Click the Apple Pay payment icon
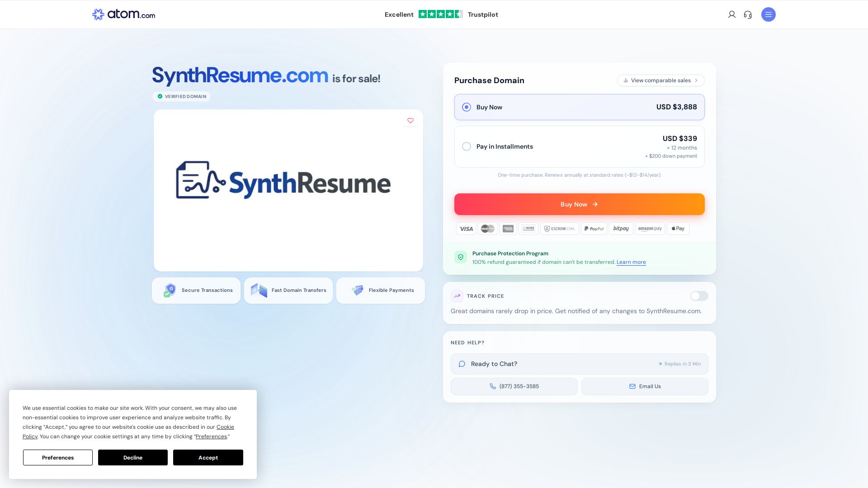 click(678, 229)
